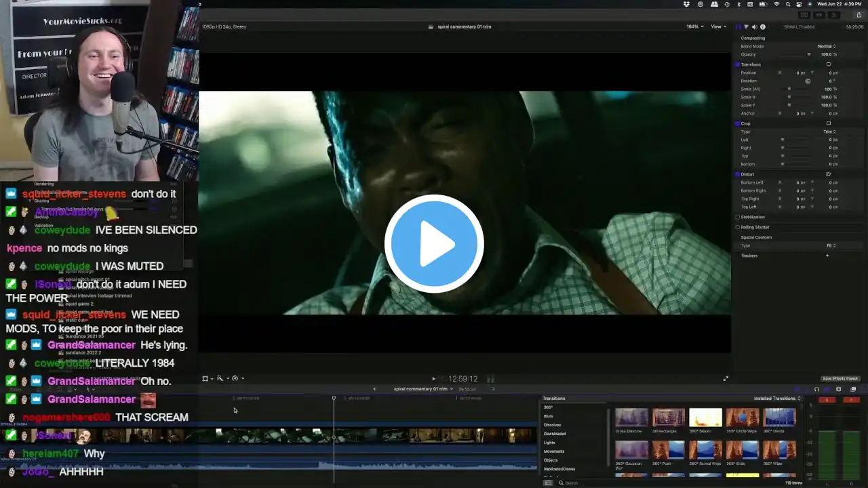Select the Movements transitions category
This screenshot has width=868, height=488.
point(554,451)
